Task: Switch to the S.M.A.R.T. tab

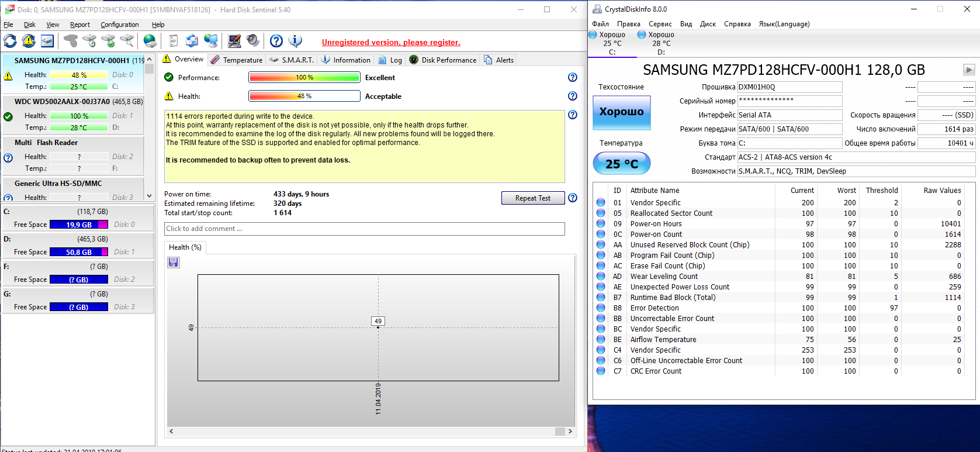Action: point(292,60)
